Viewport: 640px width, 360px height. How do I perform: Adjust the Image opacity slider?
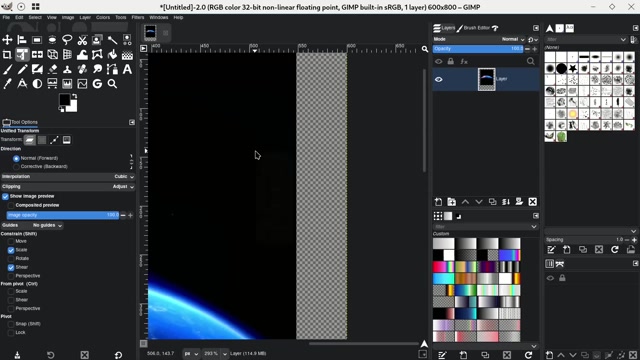point(63,215)
